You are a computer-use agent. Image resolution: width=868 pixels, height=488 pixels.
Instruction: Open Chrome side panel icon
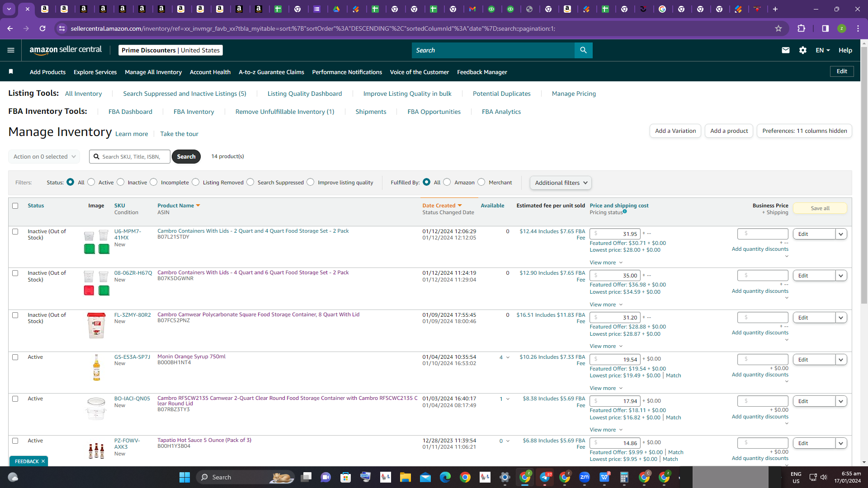(826, 28)
